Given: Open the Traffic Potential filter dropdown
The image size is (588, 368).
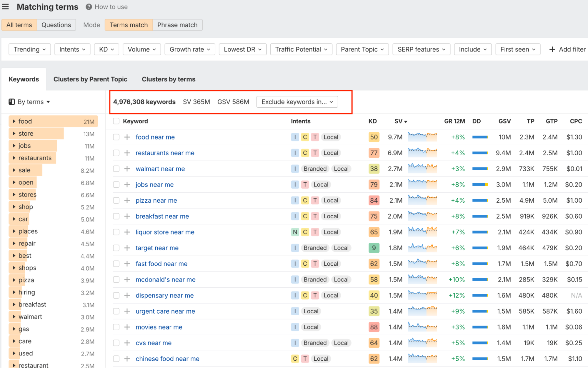Looking at the screenshot, I should coord(301,49).
